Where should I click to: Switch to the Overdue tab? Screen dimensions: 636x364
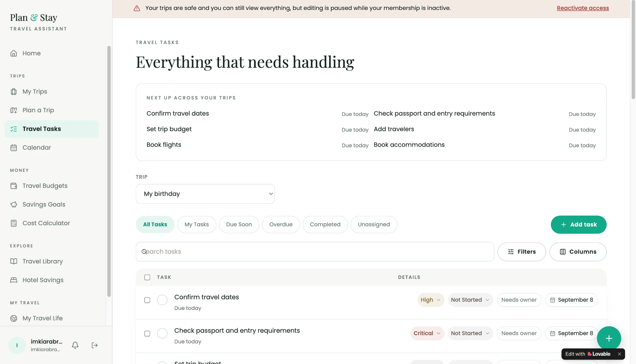[281, 225]
